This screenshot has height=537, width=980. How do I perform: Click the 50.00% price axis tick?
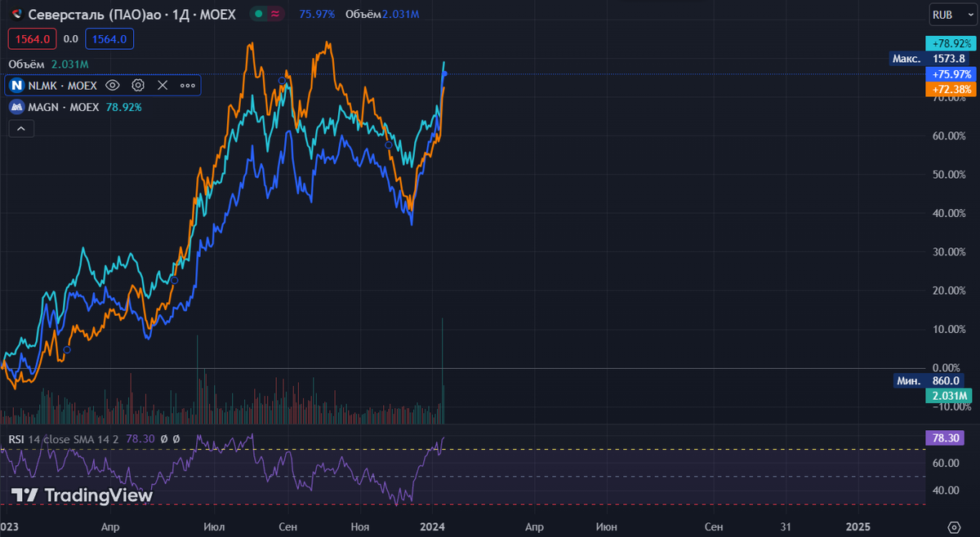pos(950,175)
